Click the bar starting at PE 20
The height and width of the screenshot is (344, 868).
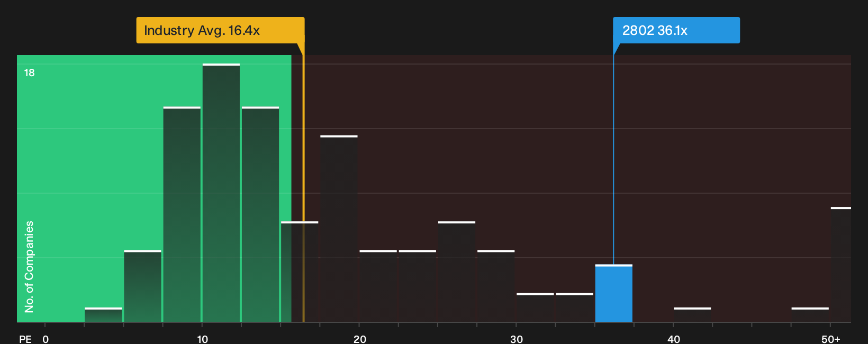[378, 286]
